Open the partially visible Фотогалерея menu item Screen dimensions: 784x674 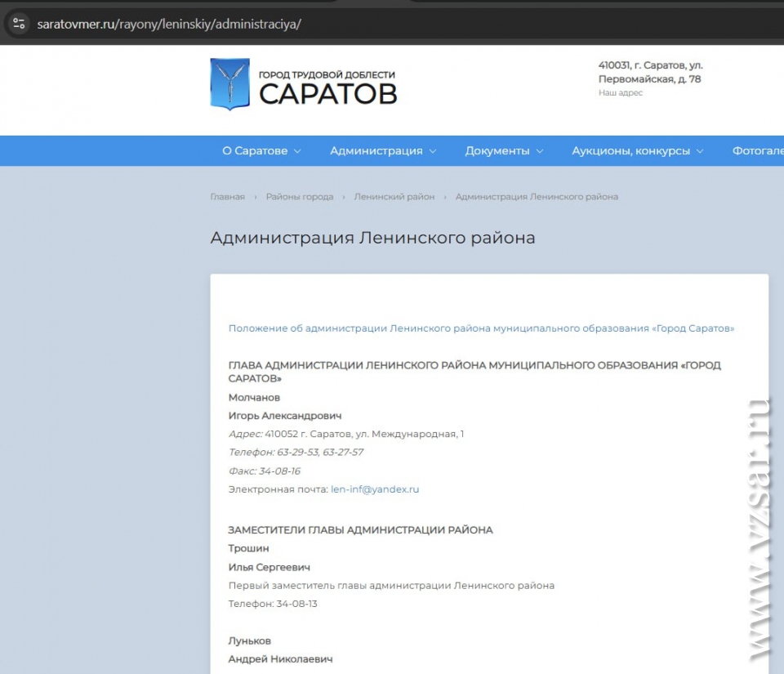[x=757, y=151]
